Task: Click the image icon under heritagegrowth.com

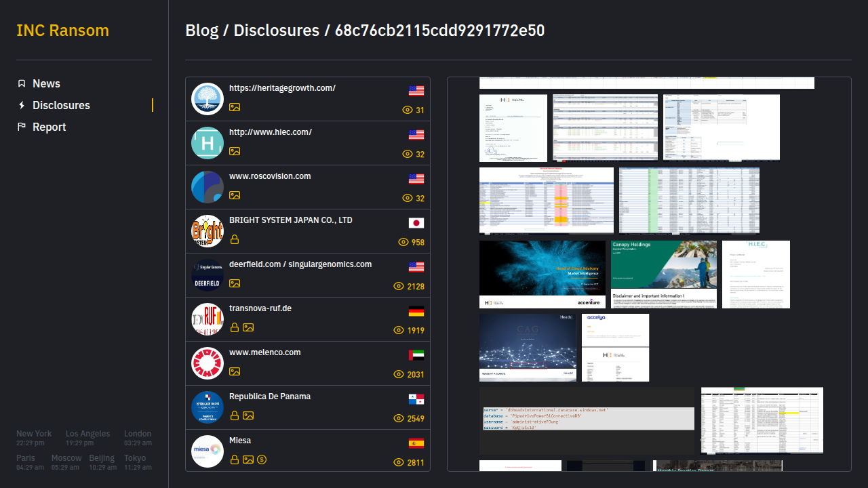Action: [235, 107]
